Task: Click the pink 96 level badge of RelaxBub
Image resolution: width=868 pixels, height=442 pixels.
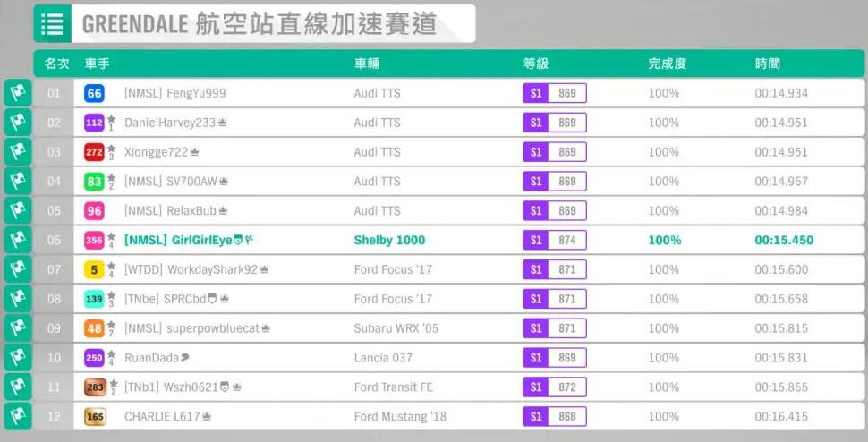Action: click(x=94, y=211)
